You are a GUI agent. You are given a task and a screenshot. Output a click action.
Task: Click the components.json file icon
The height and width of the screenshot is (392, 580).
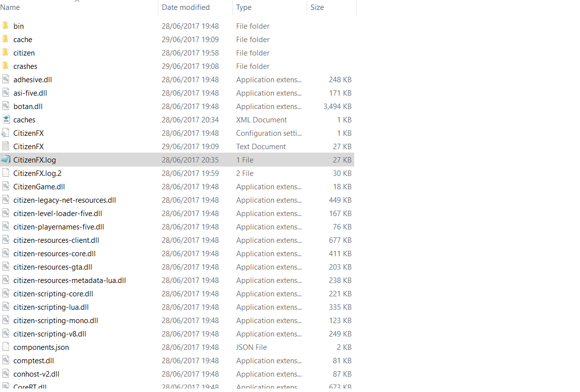[5, 346]
